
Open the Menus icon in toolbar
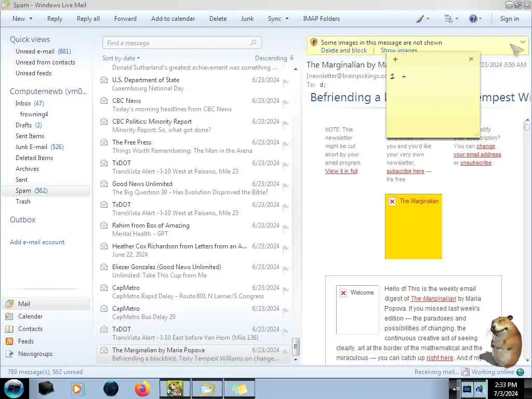[448, 19]
